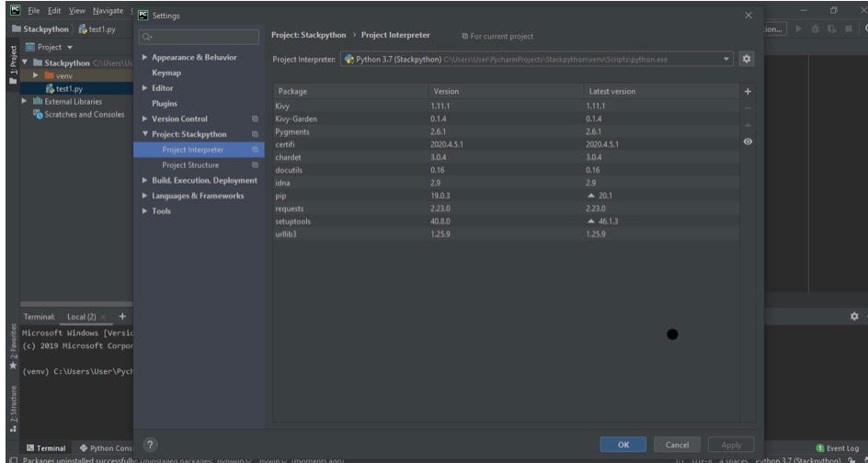Sort by the Package column header
This screenshot has width=868, height=463.
pos(351,91)
